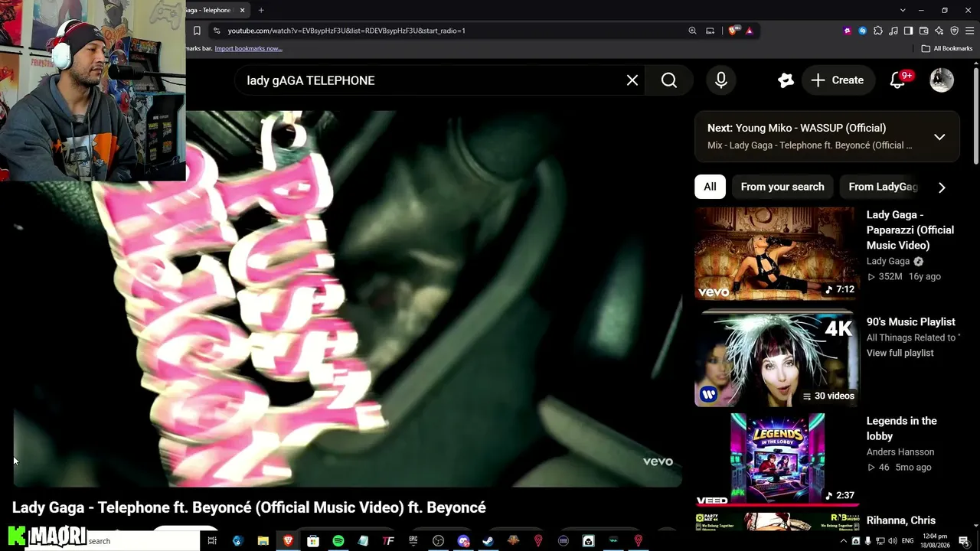
Task: Open the Lady Gaga channel under Paparazzi
Action: click(888, 261)
